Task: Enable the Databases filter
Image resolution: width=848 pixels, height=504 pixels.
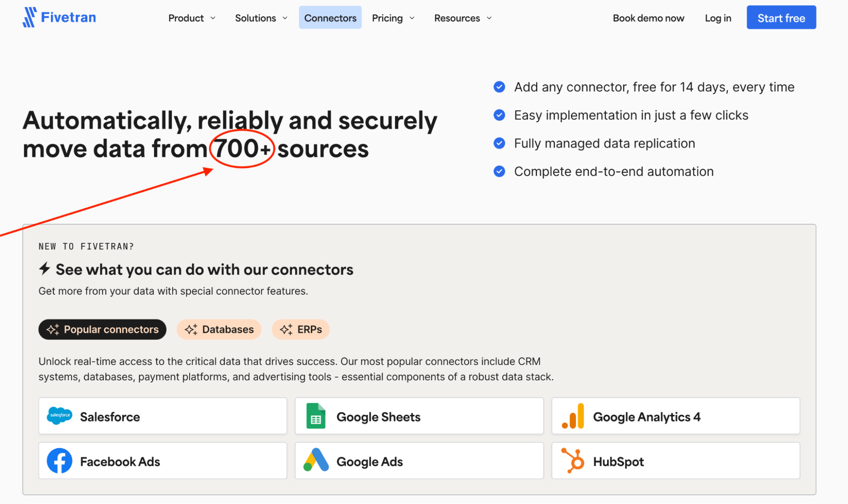Action: click(x=219, y=329)
